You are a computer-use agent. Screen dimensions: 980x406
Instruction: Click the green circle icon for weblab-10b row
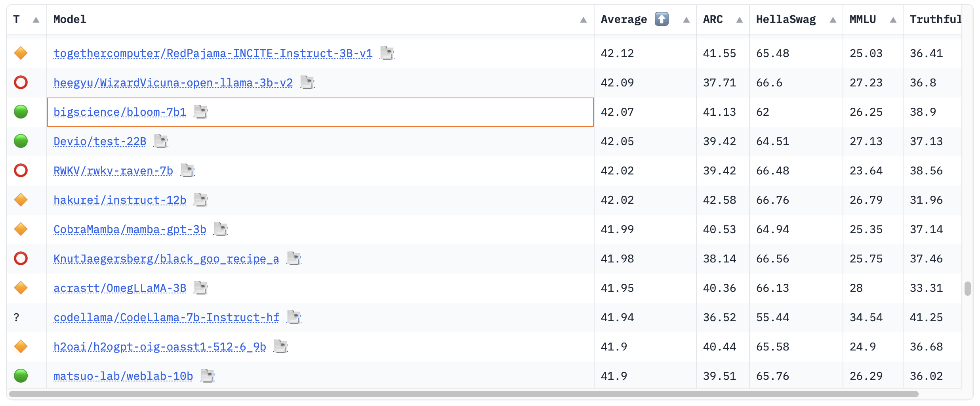point(21,376)
